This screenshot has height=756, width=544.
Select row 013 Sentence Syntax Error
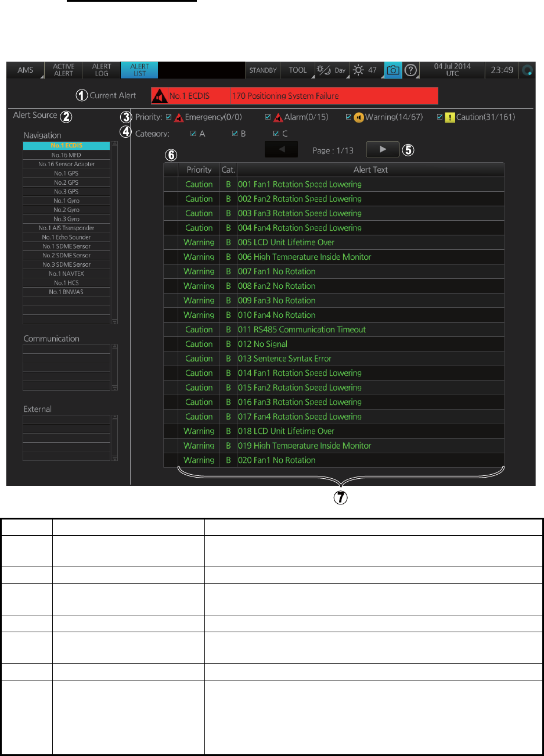tap(334, 359)
